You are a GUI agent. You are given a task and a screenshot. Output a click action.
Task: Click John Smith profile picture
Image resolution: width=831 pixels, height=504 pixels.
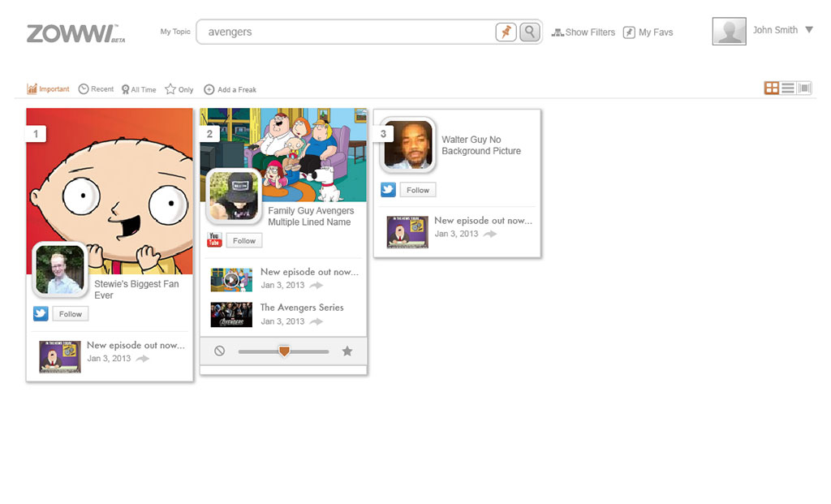729,32
